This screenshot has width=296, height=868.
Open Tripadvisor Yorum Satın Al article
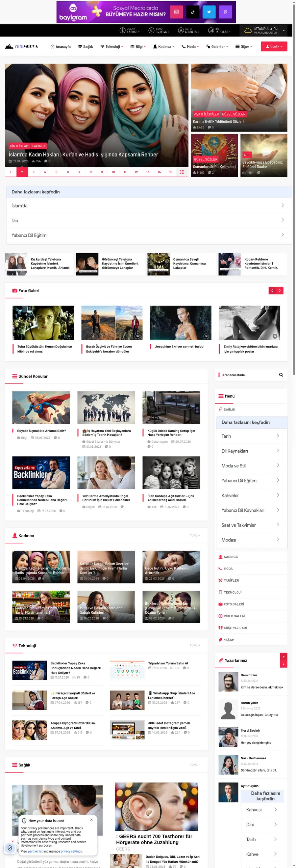168,663
